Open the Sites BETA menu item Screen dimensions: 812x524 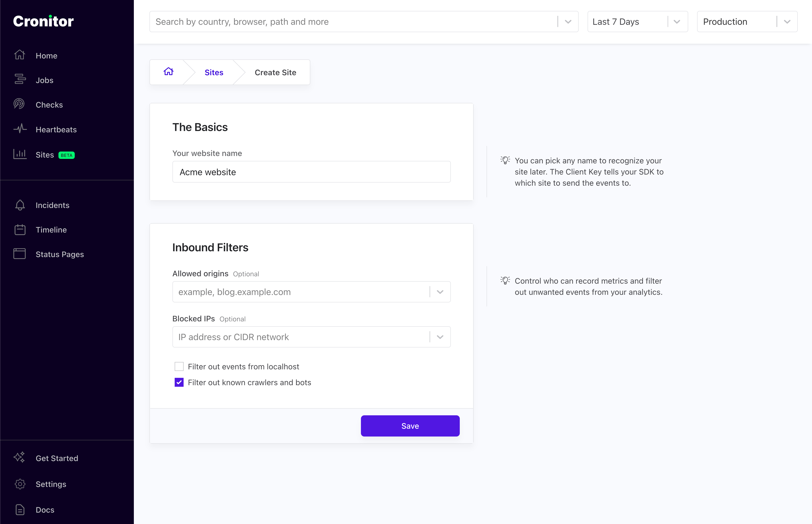tap(45, 155)
